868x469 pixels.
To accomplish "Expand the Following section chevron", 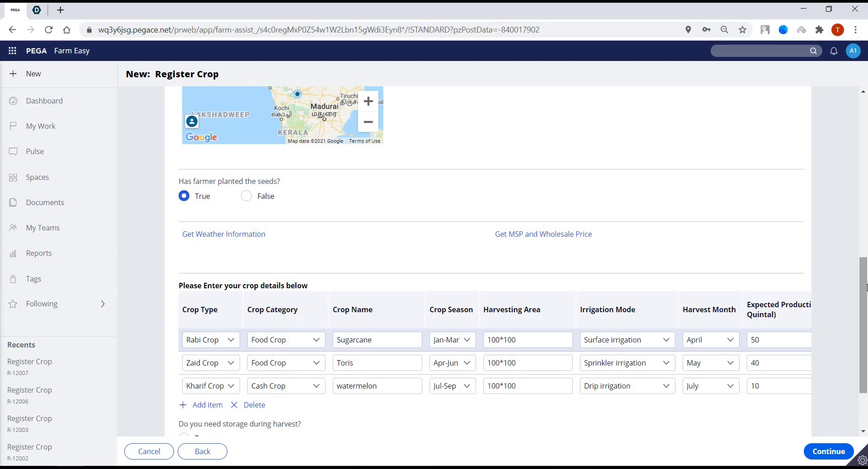I will tap(103, 304).
